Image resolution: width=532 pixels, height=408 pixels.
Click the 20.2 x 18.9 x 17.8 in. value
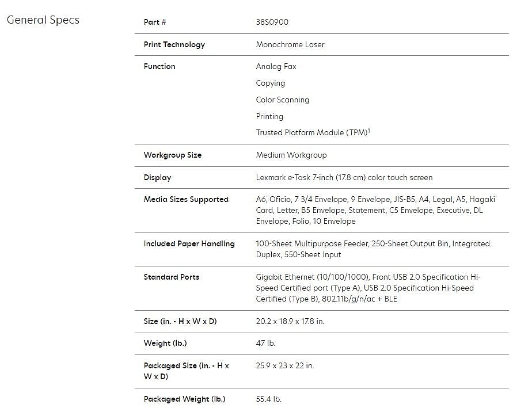coord(290,322)
